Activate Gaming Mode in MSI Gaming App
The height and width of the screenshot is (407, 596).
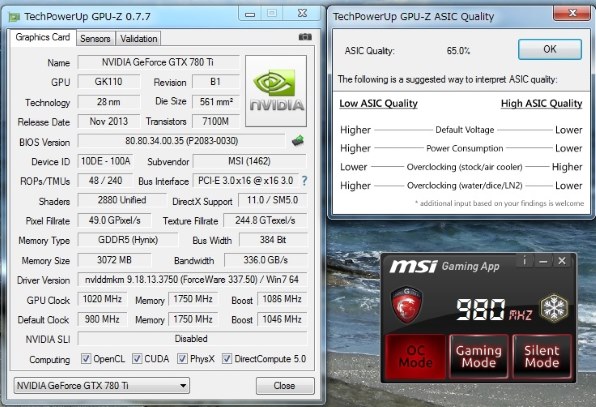coord(479,356)
